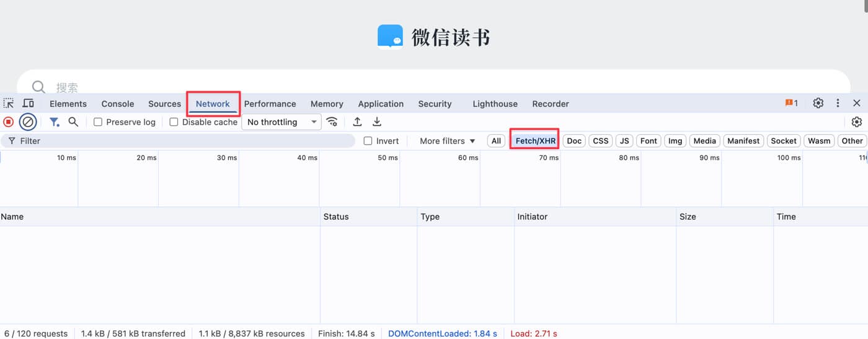Select the JS type filter
This screenshot has width=868, height=339.
click(x=624, y=141)
